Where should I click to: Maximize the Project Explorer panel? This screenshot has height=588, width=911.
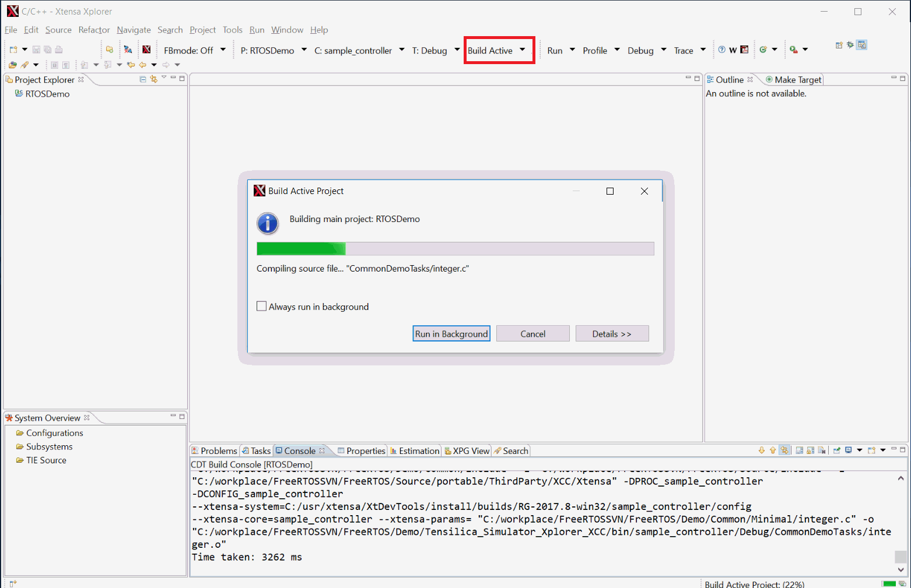point(182,78)
